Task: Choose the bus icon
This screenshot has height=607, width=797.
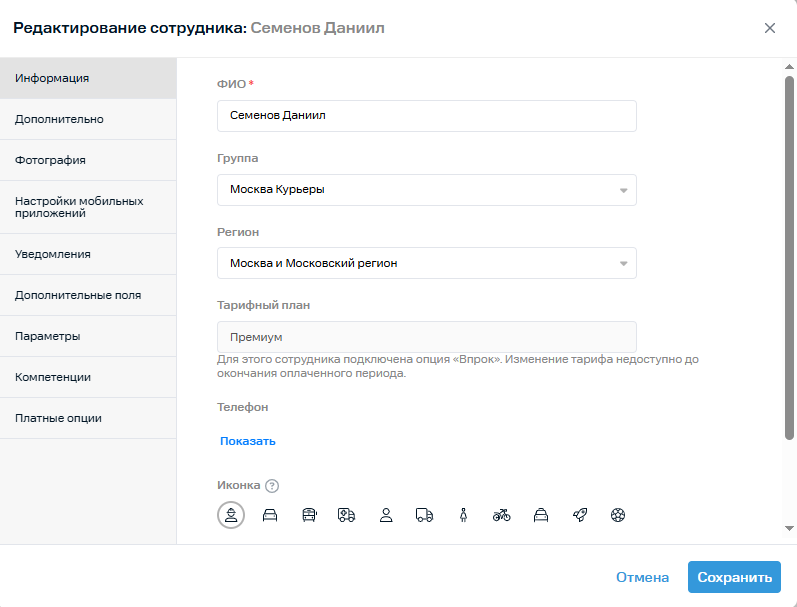Action: [309, 515]
